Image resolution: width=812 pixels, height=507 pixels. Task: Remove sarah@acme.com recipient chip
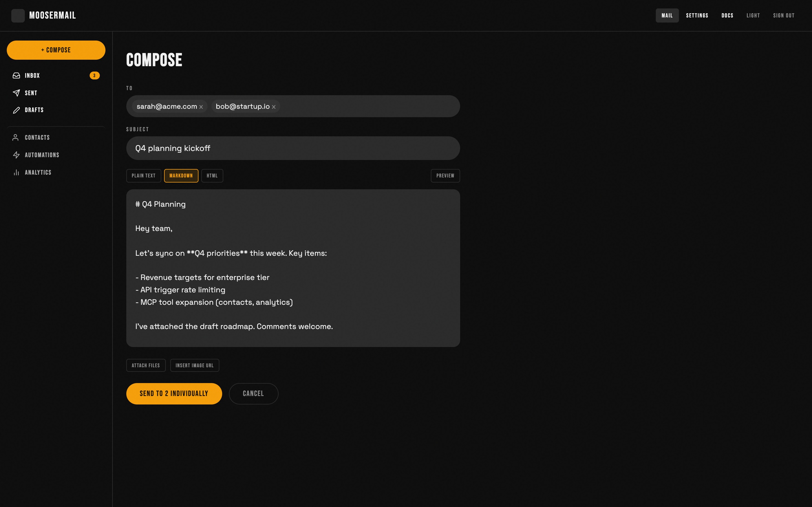pos(201,107)
